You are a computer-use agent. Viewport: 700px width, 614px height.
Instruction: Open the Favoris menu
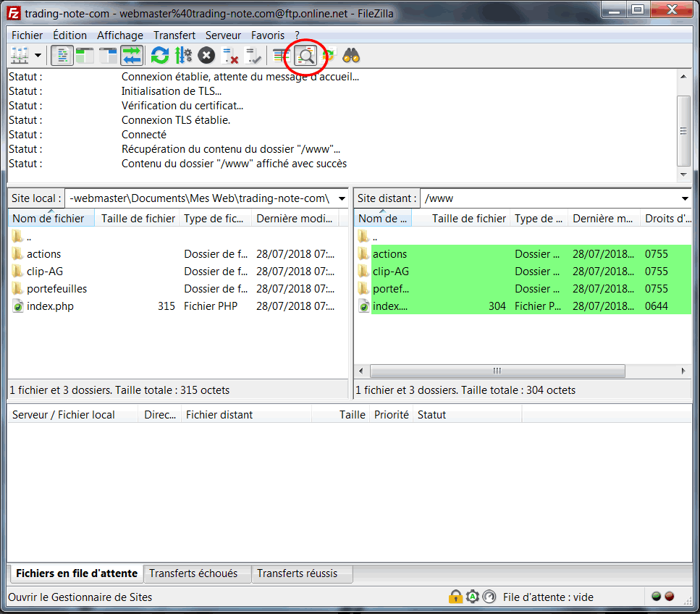(x=268, y=35)
